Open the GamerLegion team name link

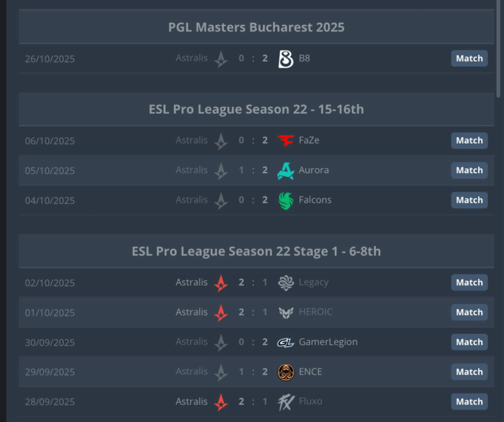click(328, 342)
